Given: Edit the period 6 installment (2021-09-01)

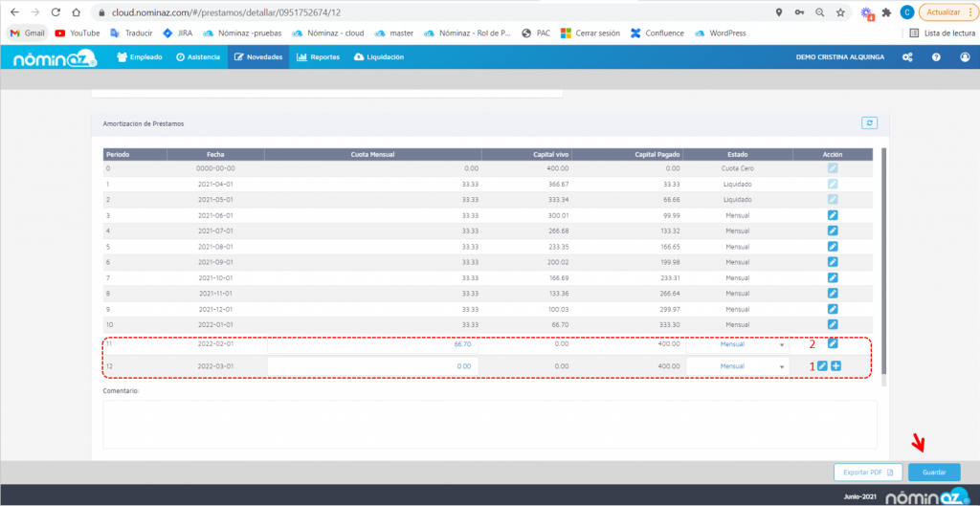Looking at the screenshot, I should coord(833,262).
